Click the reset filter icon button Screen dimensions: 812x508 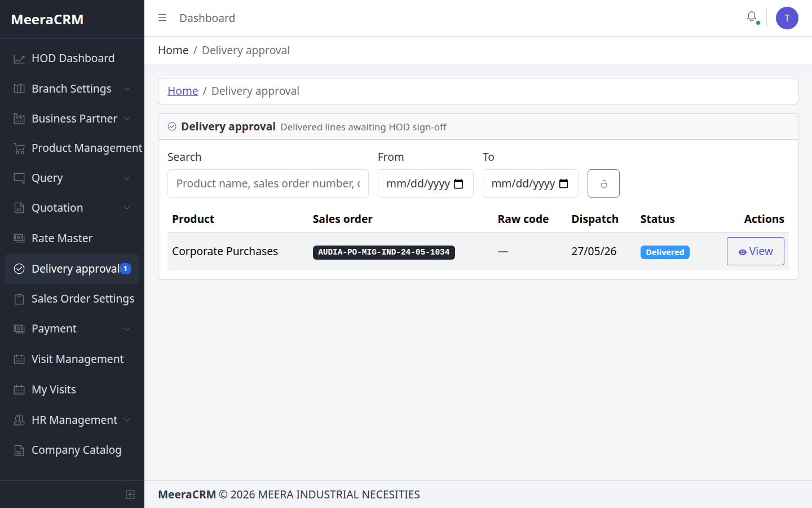click(603, 183)
